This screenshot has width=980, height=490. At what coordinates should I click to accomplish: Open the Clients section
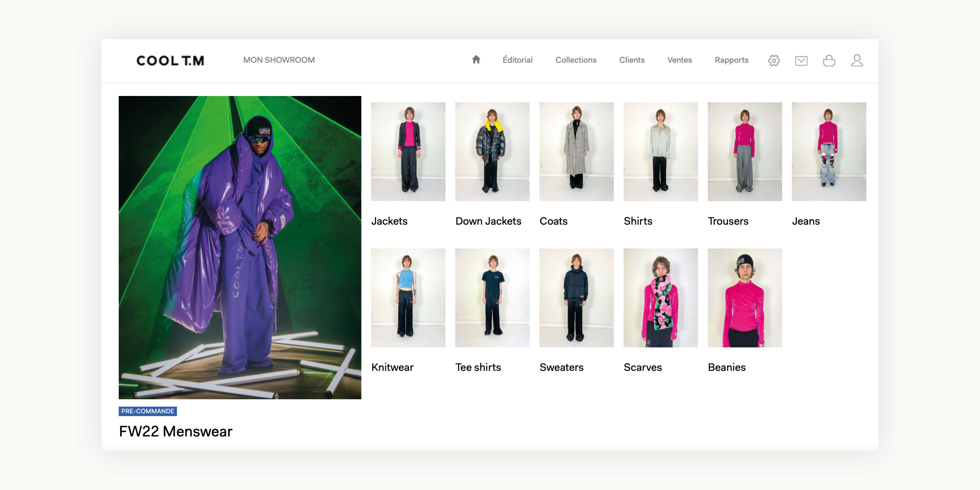click(x=632, y=60)
